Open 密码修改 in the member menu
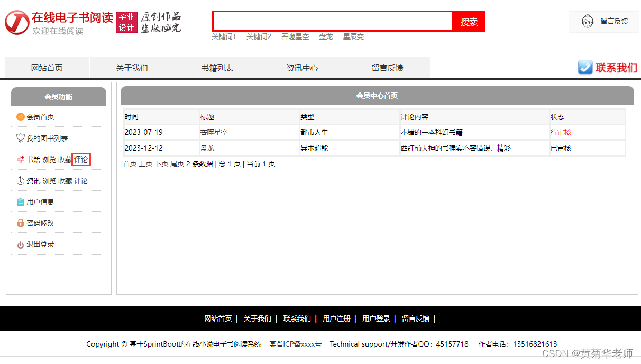Screen dimensions: 641x364 pyautogui.click(x=40, y=223)
